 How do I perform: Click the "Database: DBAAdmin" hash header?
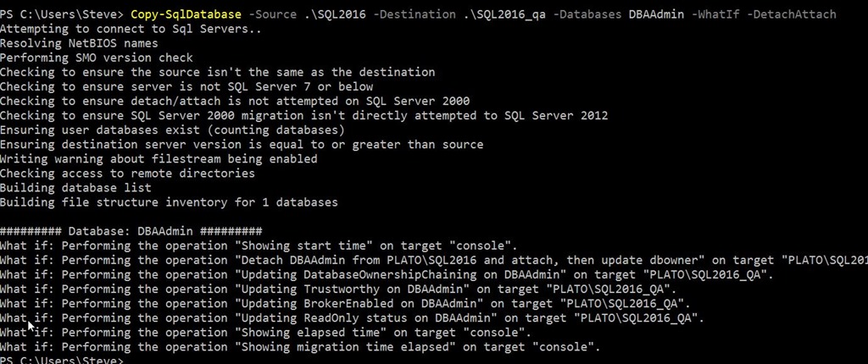click(x=131, y=231)
